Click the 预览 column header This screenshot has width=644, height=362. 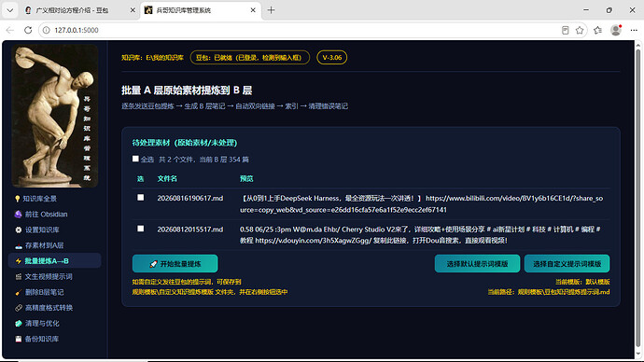[246, 178]
